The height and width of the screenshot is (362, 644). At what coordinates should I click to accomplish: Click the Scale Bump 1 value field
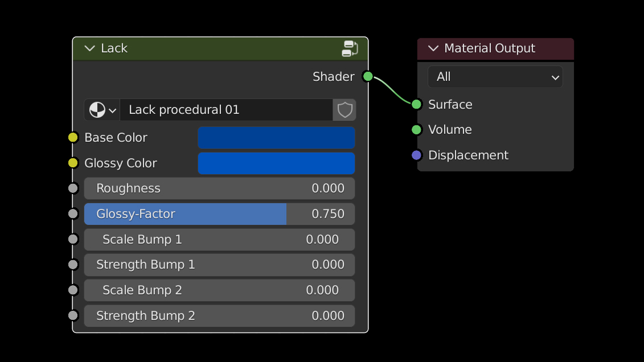tap(219, 240)
